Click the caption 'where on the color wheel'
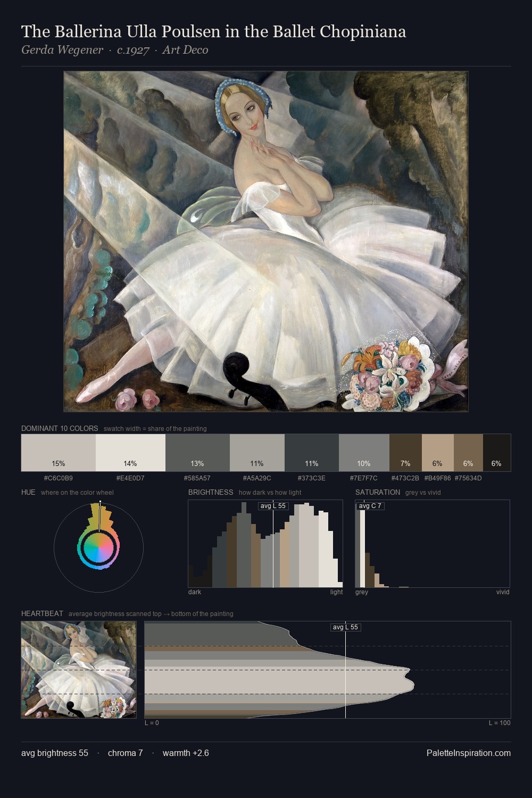Image resolution: width=532 pixels, height=798 pixels. tap(77, 492)
